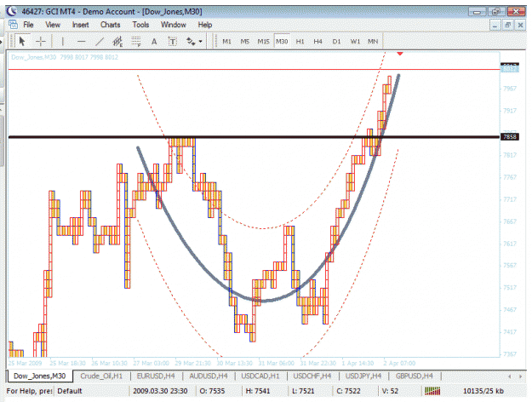The height and width of the screenshot is (402, 532).
Task: Open the Tools menu
Action: coord(140,25)
